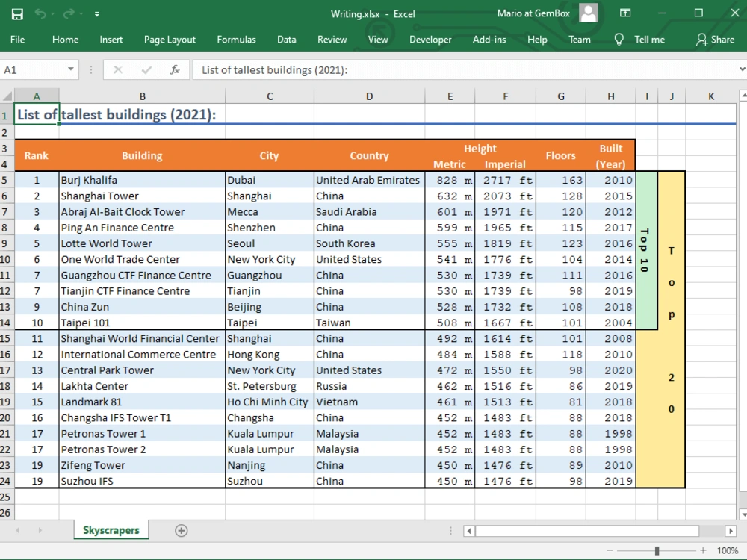The height and width of the screenshot is (560, 747).
Task: Add a new sheet with plus icon
Action: pos(181,530)
